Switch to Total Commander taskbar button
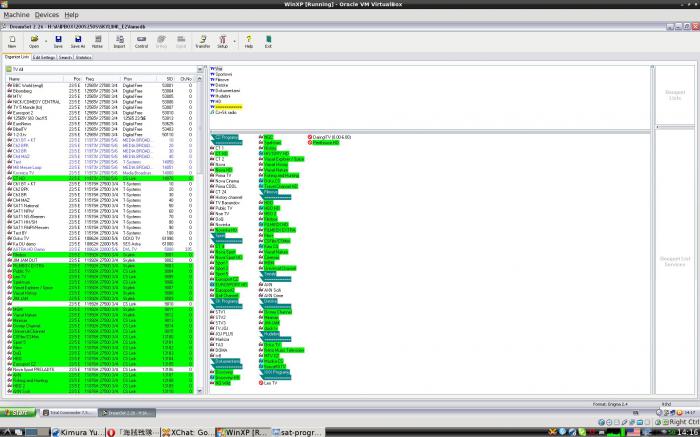Viewport: 700px width, 437px height. point(68,413)
